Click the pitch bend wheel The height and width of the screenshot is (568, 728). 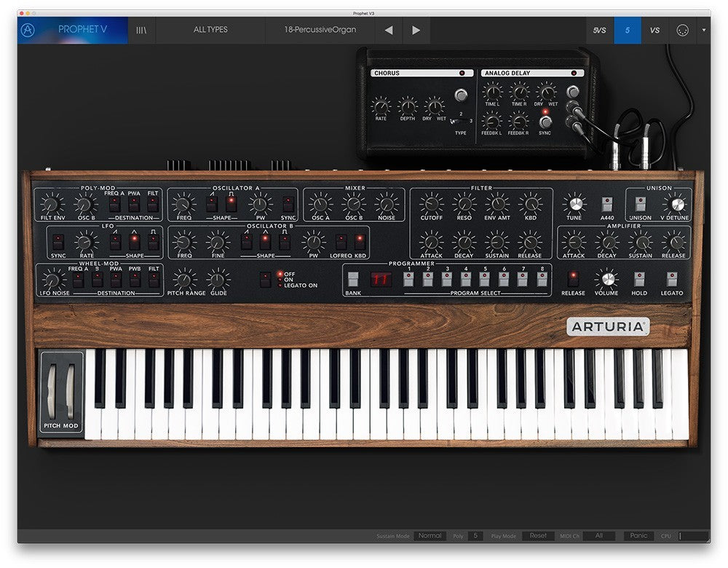tap(52, 391)
